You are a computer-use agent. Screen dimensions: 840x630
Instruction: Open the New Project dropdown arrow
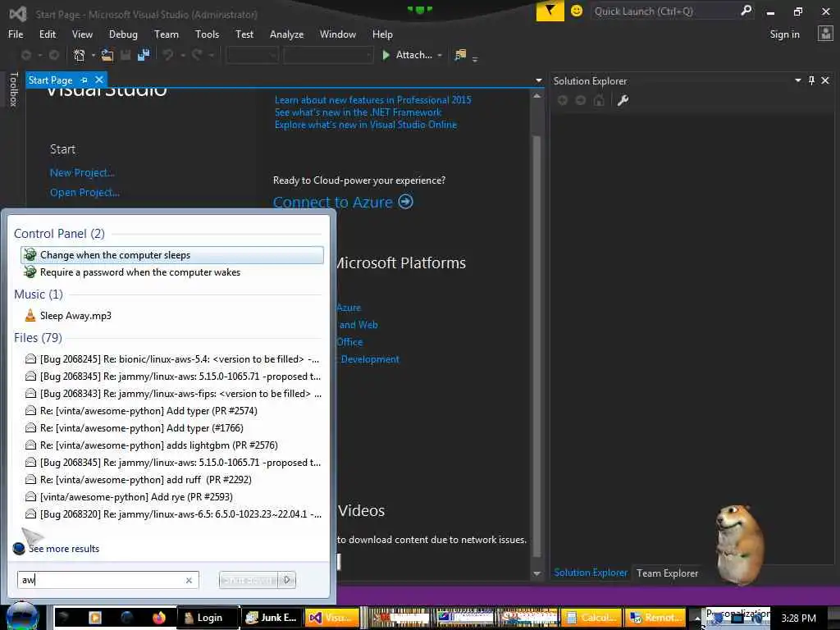tap(94, 55)
